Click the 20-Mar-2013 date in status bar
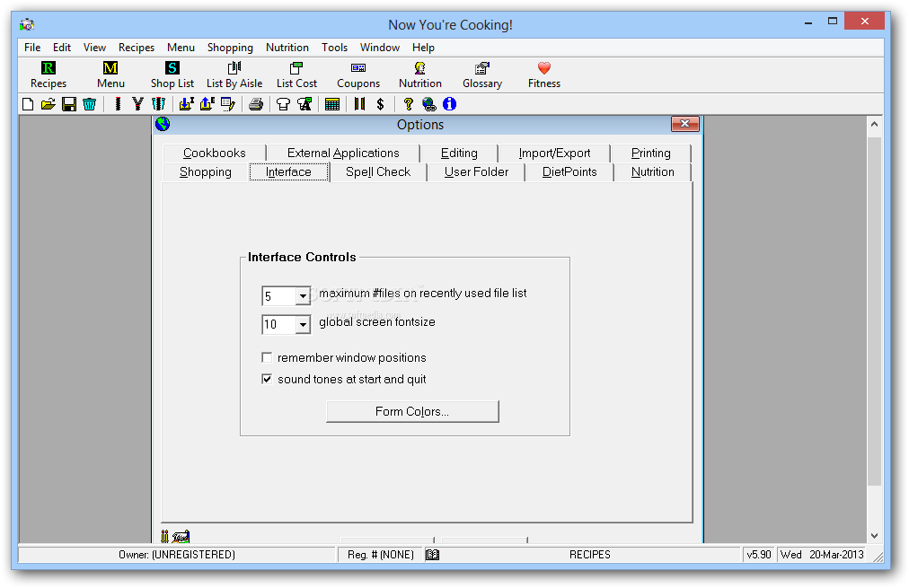This screenshot has height=588, width=909. click(x=836, y=555)
